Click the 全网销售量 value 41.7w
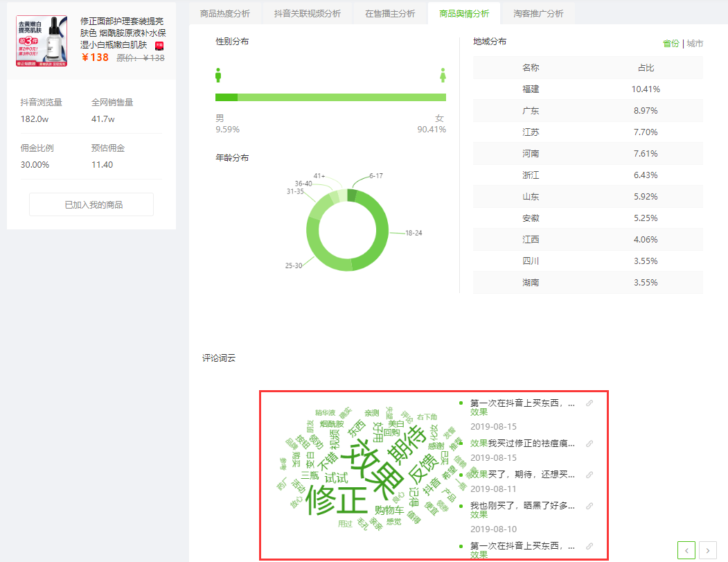Viewport: 728px width, 562px height. click(103, 119)
